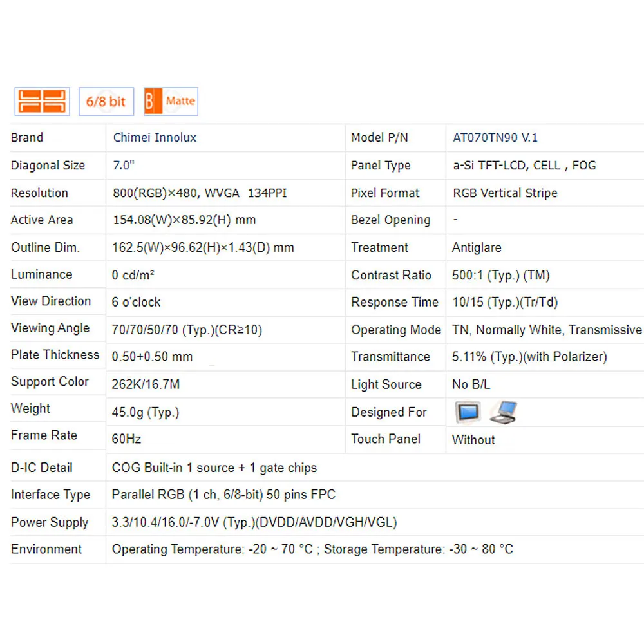Select the 0 cd/m² luminance value

click(x=133, y=275)
